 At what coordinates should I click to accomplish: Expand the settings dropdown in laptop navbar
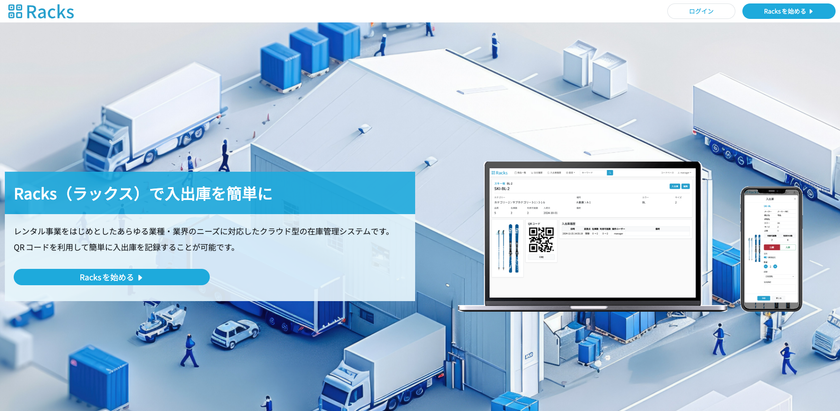571,173
